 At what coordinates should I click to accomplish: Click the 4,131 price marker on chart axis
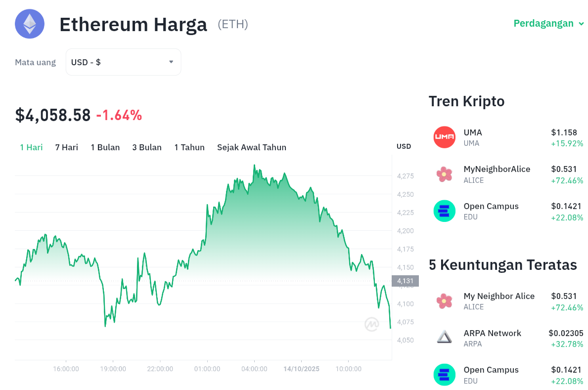405,281
